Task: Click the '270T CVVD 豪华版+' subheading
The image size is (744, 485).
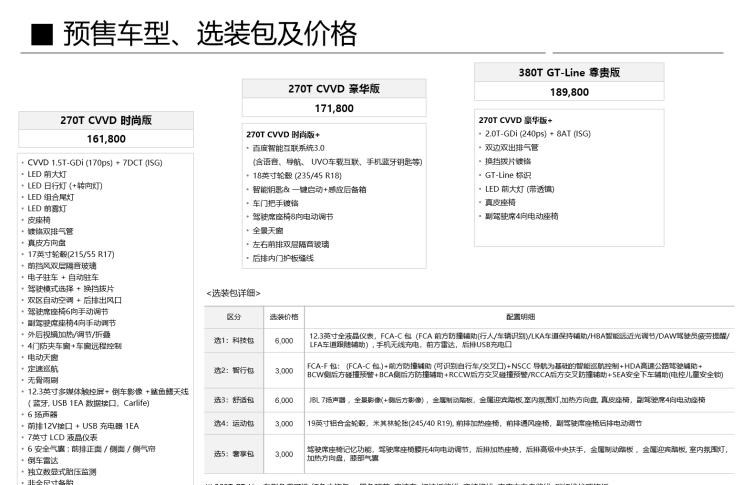Action: pos(515,121)
